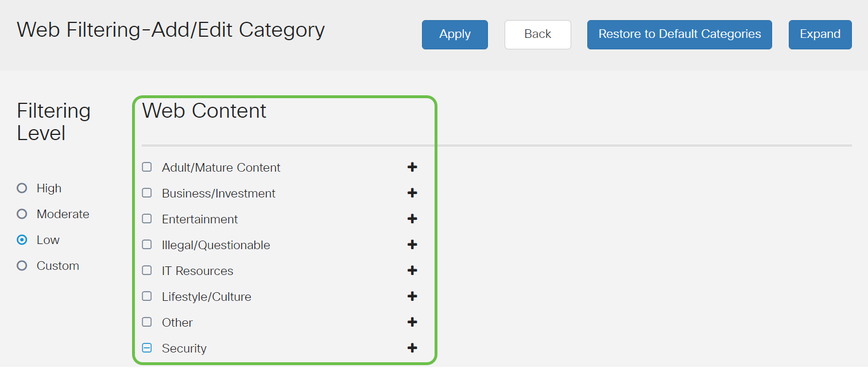Check the Illegal/Questionable checkbox
The width and height of the screenshot is (868, 368).
[147, 245]
